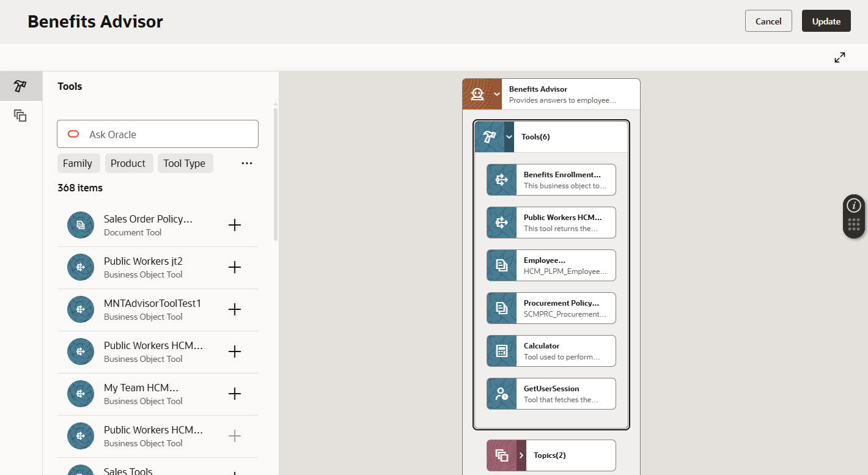The image size is (868, 475).
Task: Click Procurement Policy document icon
Action: (x=502, y=308)
